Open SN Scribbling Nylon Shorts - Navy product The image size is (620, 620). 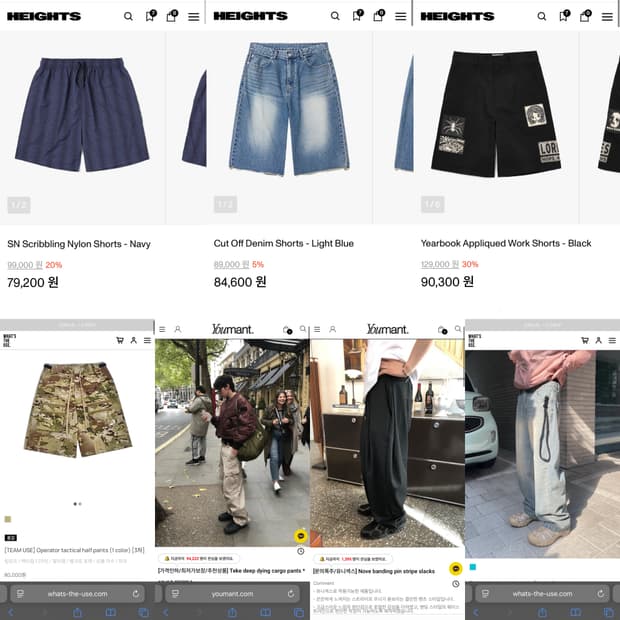pos(79,244)
